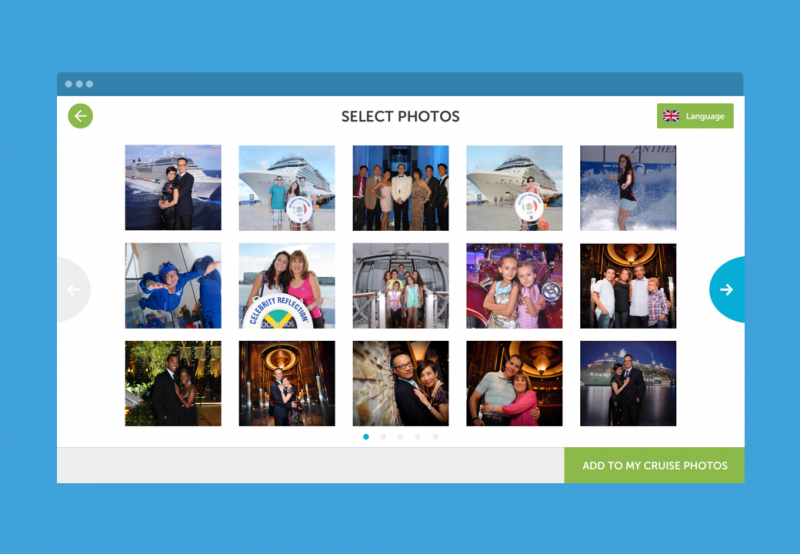This screenshot has height=554, width=800.
Task: Select the fourth pagination dot
Action: [x=418, y=437]
